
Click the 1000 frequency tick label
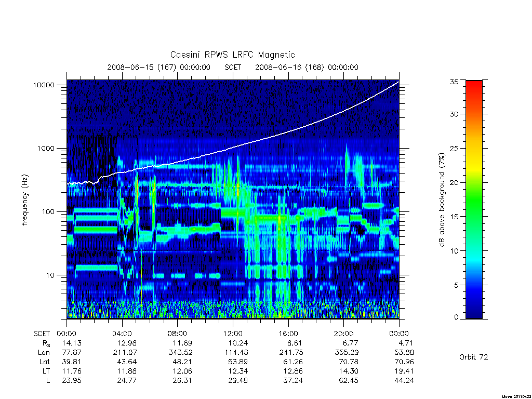point(46,148)
